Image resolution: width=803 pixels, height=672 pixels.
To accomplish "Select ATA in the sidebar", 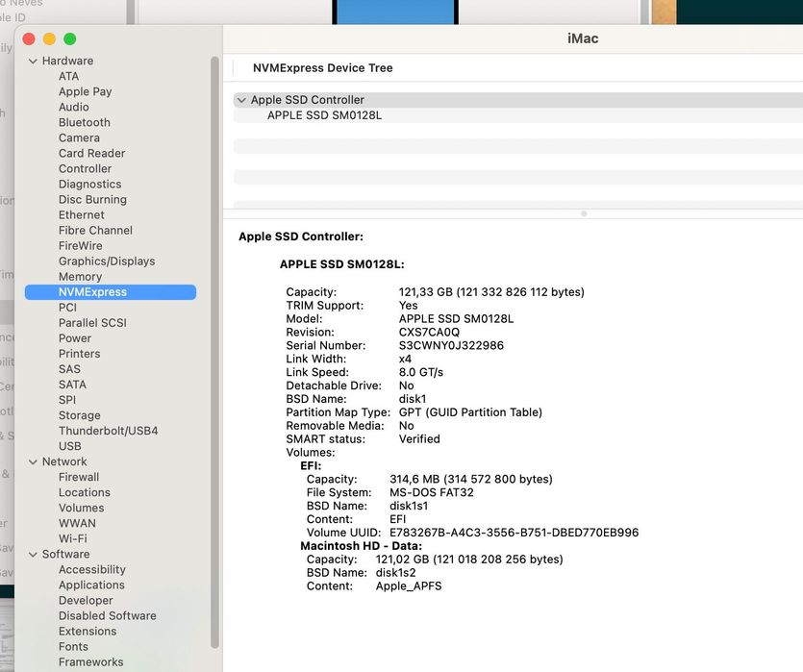I will point(68,76).
